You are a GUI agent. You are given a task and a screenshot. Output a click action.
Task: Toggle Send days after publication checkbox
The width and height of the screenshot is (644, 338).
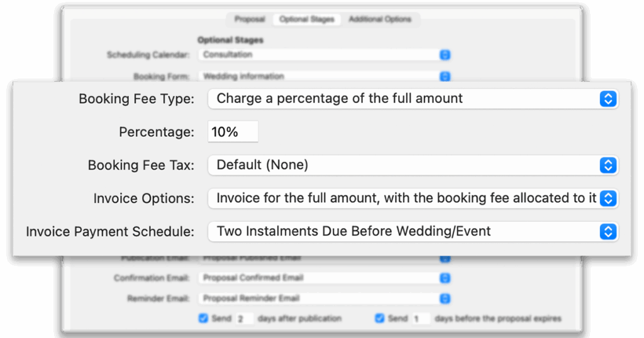click(203, 319)
